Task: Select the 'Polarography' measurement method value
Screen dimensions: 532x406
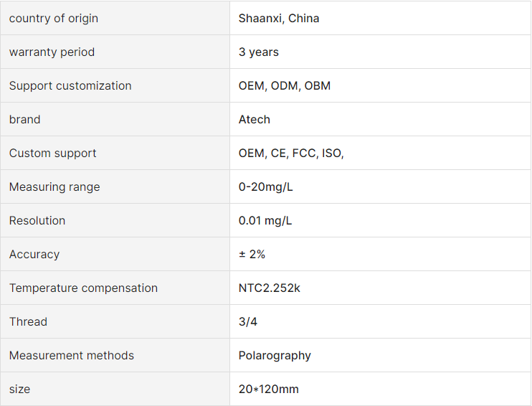Action: [275, 355]
